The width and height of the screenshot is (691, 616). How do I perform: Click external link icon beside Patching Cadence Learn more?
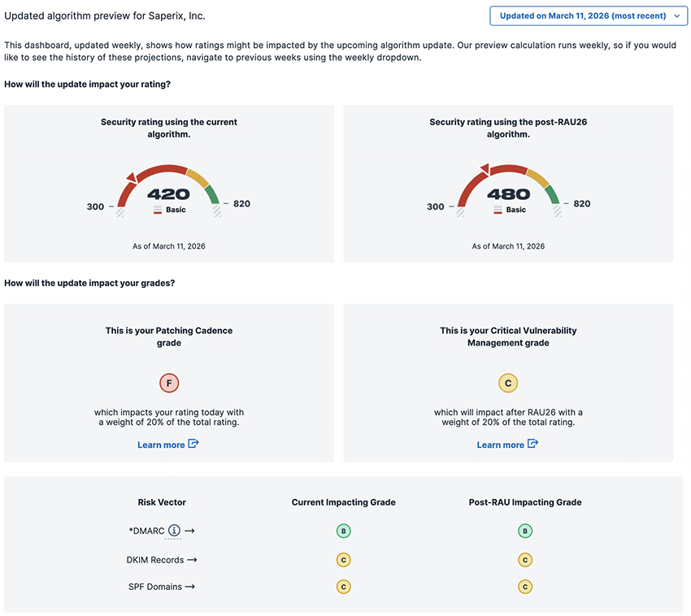[x=193, y=444]
